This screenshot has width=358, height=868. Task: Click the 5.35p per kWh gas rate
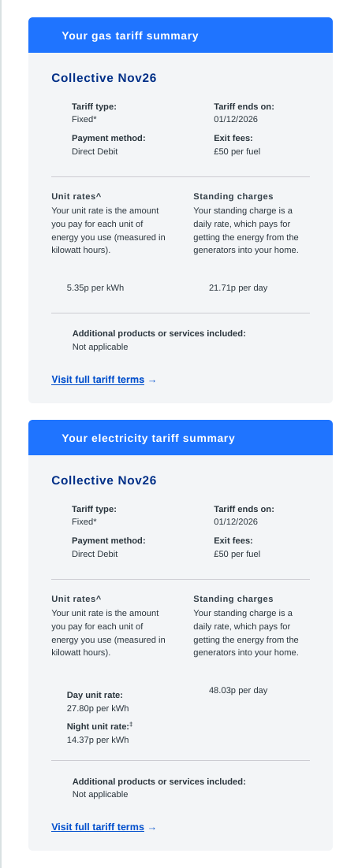tap(95, 287)
